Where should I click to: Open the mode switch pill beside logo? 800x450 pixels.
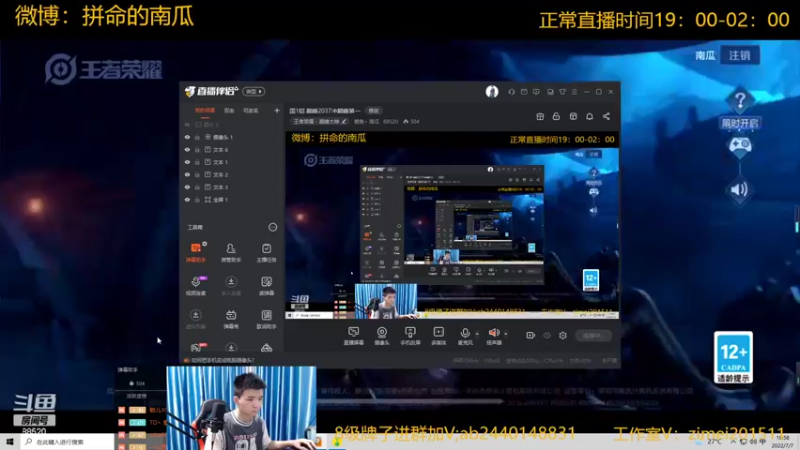click(x=254, y=91)
